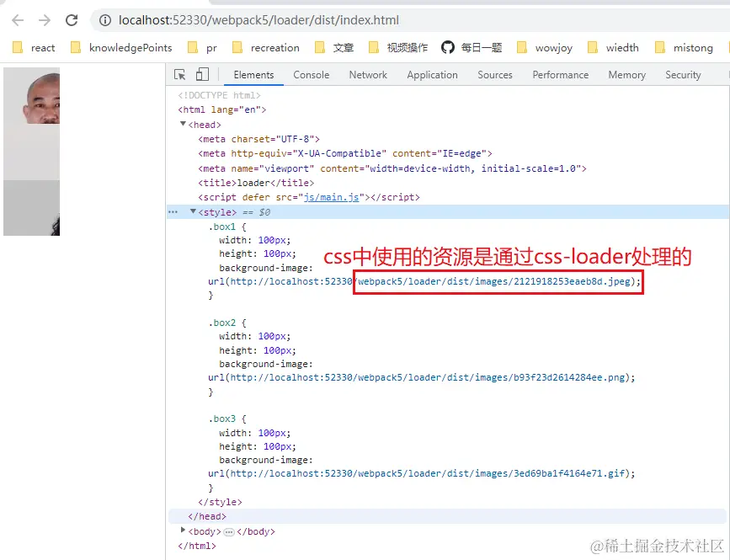Toggle the device toolbar in DevTools
730x560 pixels.
202,74
